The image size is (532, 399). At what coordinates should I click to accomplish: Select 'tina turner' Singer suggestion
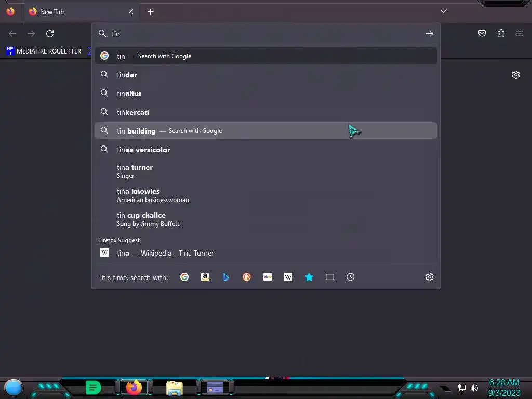[x=266, y=171]
